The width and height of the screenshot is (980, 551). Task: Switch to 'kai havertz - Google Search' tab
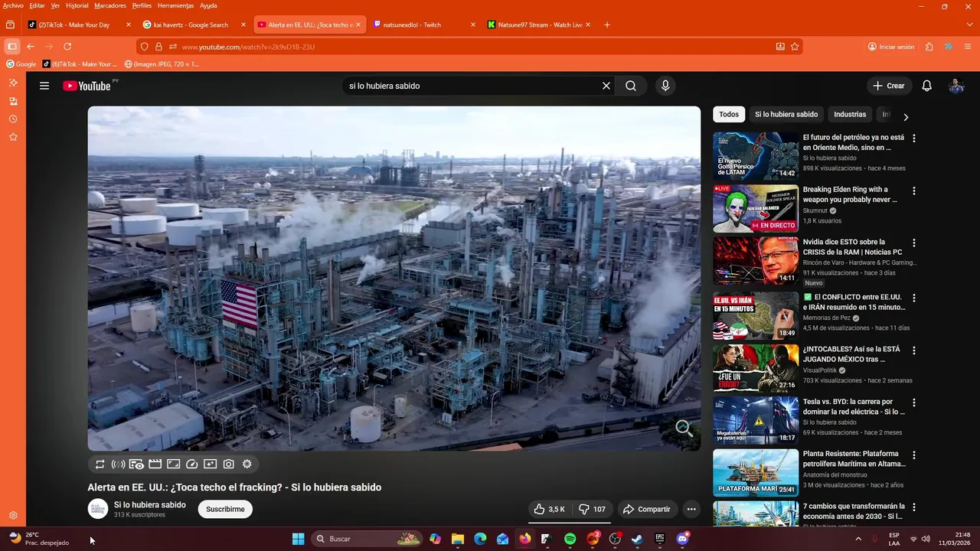194,24
